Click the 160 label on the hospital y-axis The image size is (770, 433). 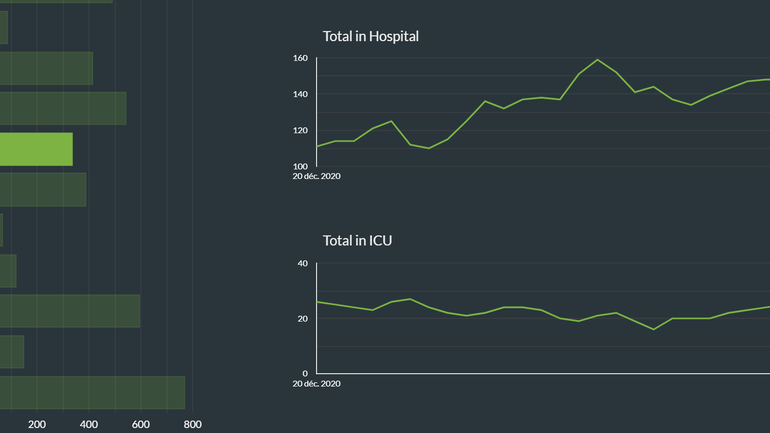point(300,59)
